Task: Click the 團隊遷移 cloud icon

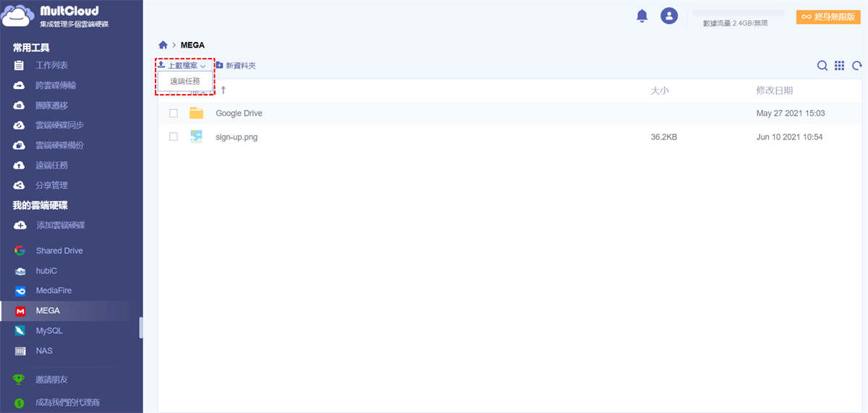Action: [20, 106]
